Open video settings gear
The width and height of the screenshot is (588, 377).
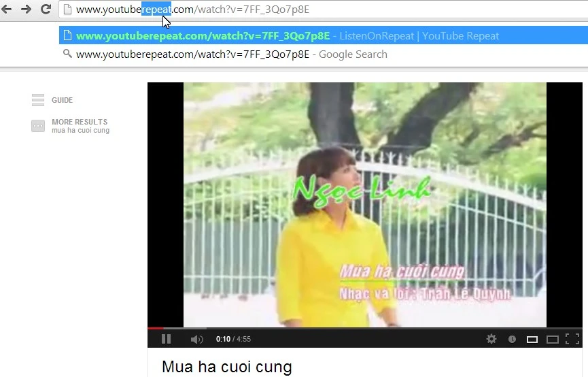coord(491,339)
